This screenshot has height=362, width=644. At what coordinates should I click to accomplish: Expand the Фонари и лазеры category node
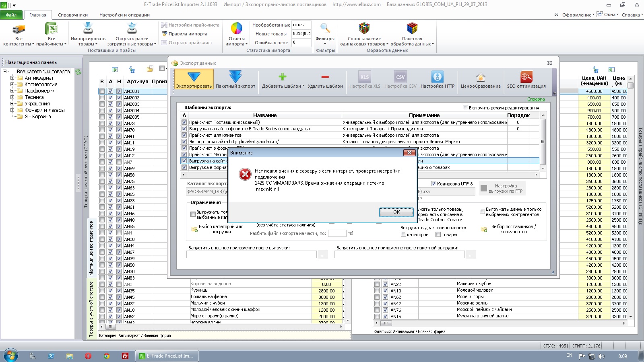[x=12, y=110]
